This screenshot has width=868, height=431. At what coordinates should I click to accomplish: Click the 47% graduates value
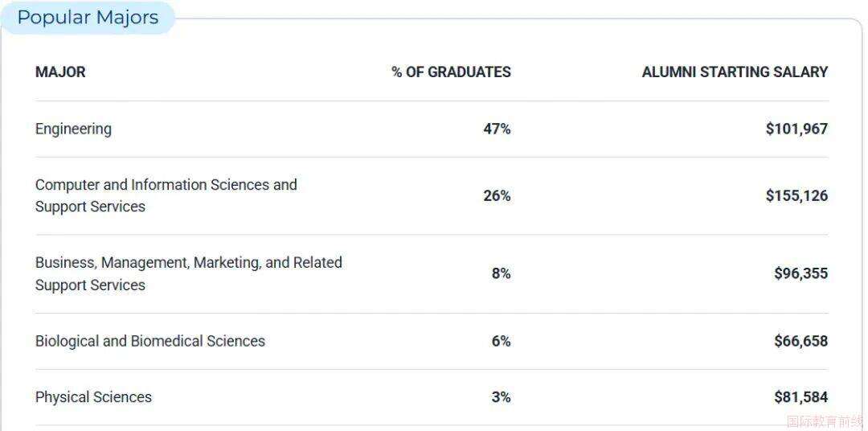(497, 129)
